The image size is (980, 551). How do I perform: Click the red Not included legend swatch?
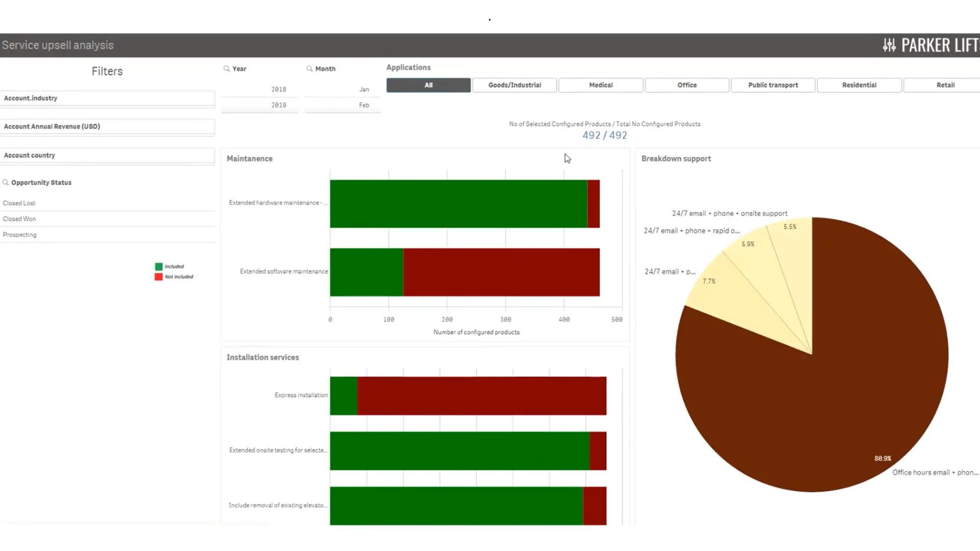point(159,277)
